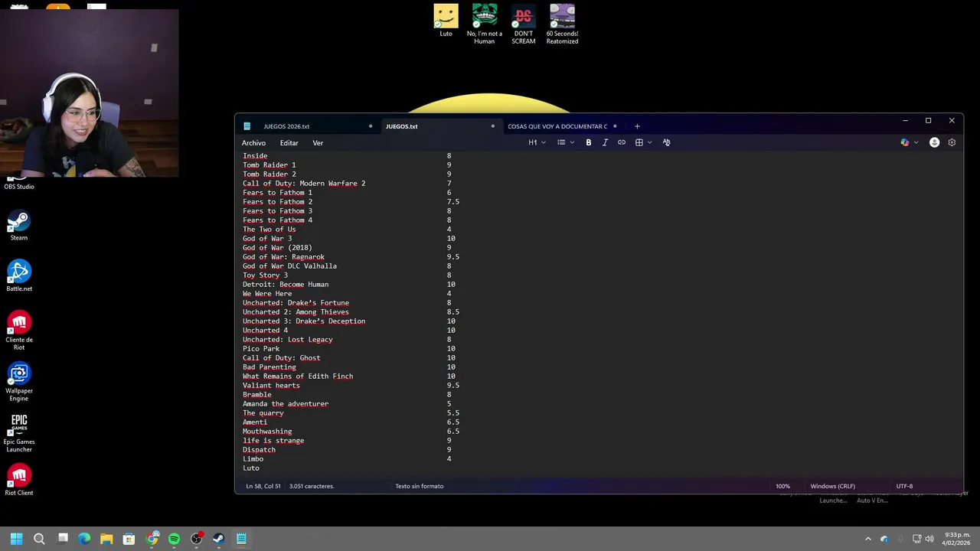Click the 7.5 score for Fears to Fathom 2
Screen dimensions: 980x551
pos(453,202)
